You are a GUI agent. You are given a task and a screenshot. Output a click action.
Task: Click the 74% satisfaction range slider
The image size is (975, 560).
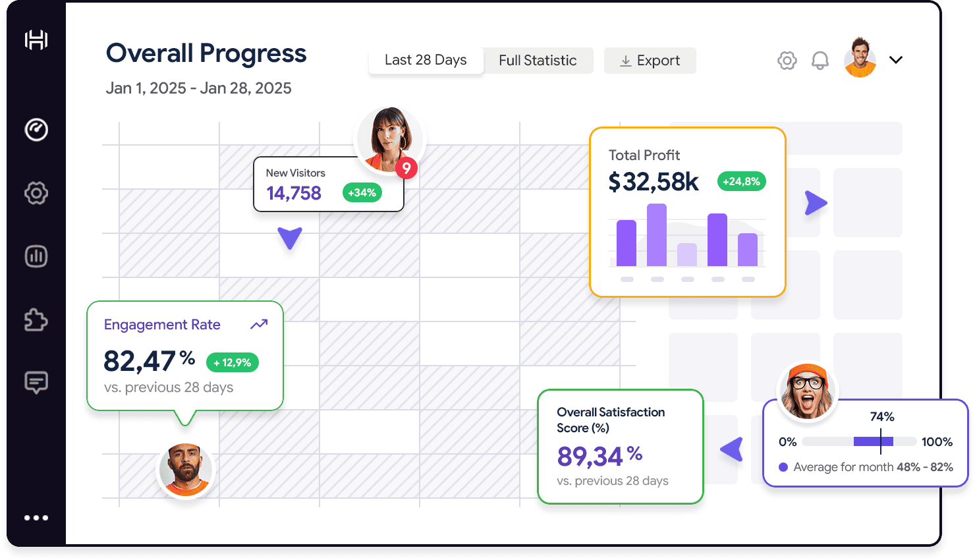coord(859,441)
